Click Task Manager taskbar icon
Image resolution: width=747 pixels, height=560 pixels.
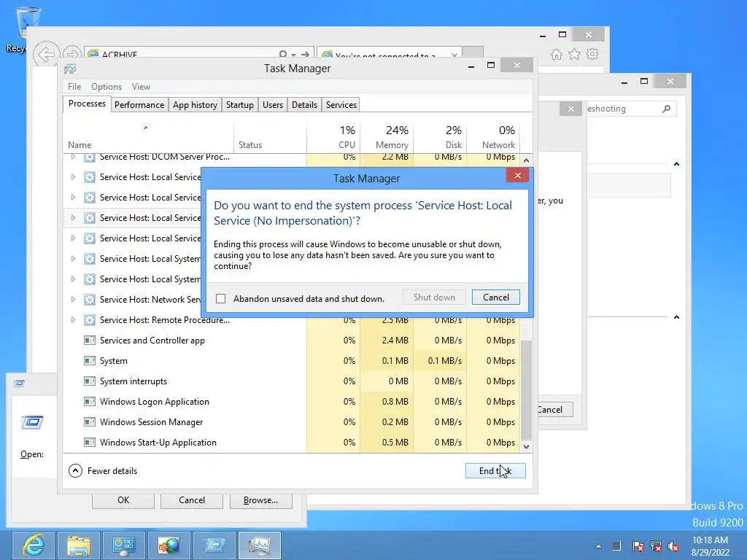tap(260, 545)
